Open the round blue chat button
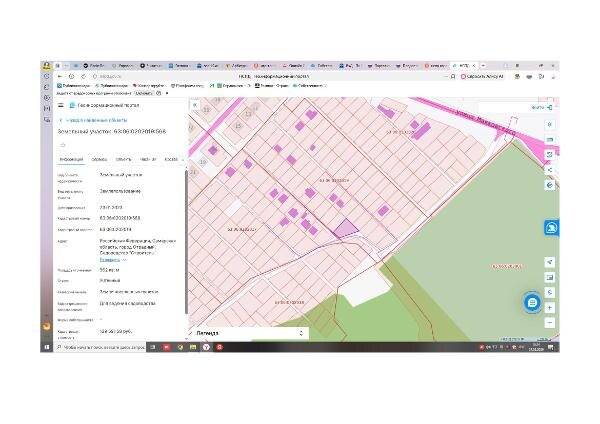Image resolution: width=600 pixels, height=424 pixels. (532, 303)
